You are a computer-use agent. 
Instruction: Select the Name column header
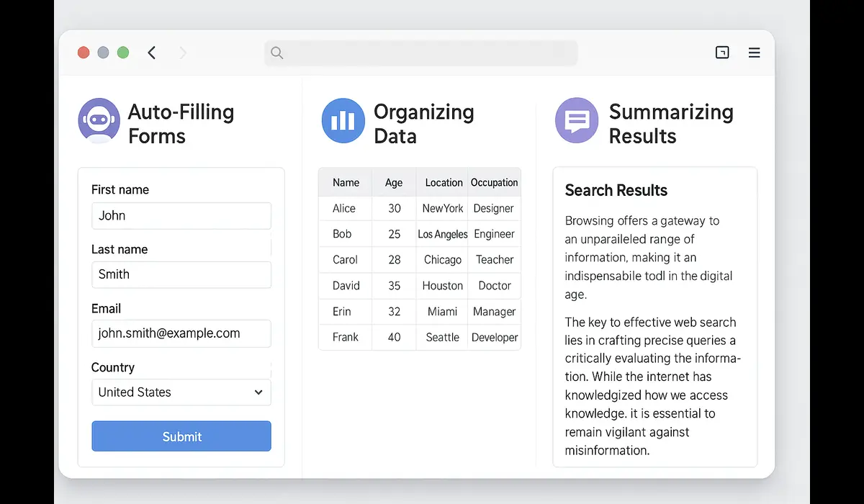[345, 182]
